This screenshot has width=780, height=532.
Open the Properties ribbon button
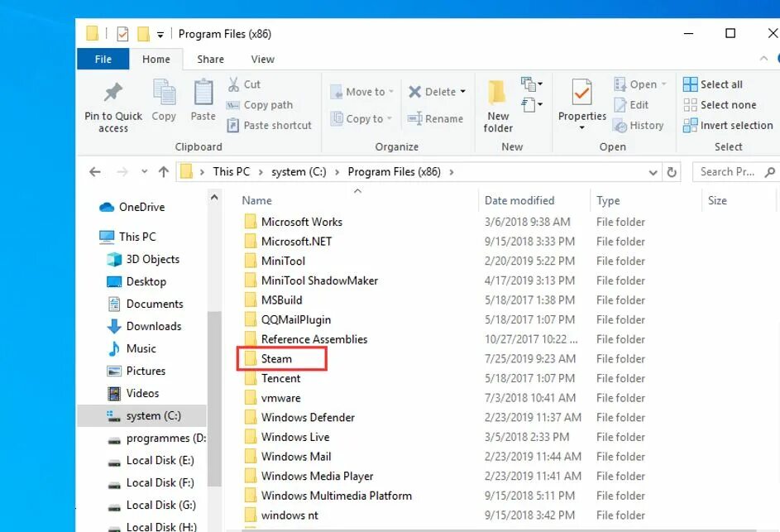pyautogui.click(x=582, y=105)
